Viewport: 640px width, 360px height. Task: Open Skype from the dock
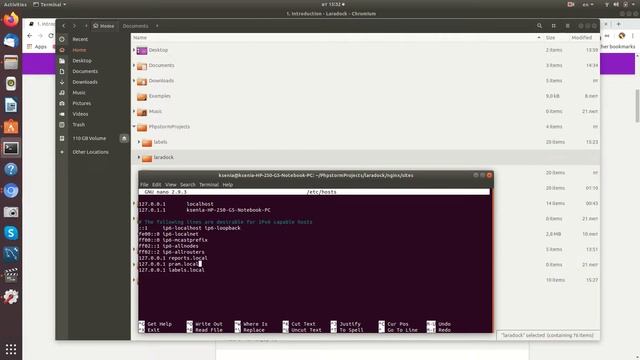coord(11,233)
